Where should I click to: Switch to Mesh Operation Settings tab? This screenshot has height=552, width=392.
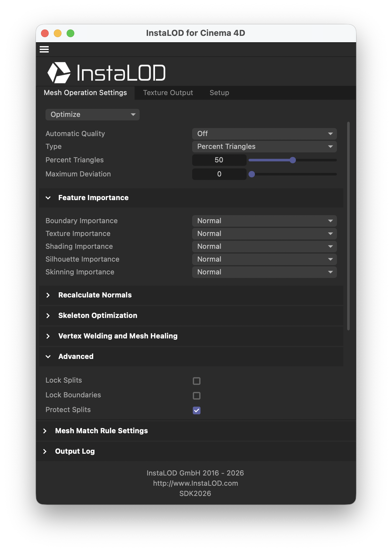tap(85, 93)
